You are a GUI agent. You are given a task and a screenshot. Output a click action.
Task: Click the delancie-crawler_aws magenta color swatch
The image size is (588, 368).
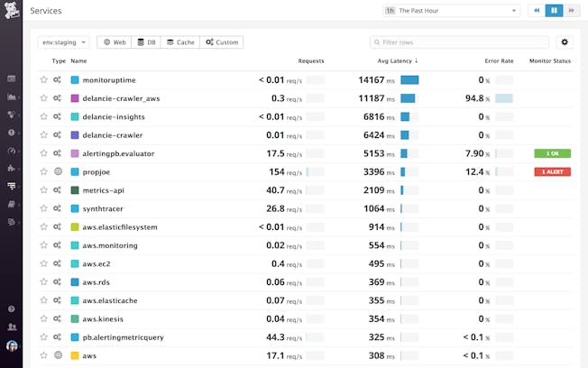[75, 98]
